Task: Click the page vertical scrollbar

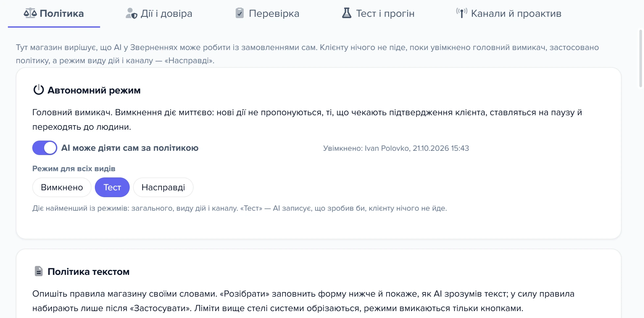Action: 641,59
